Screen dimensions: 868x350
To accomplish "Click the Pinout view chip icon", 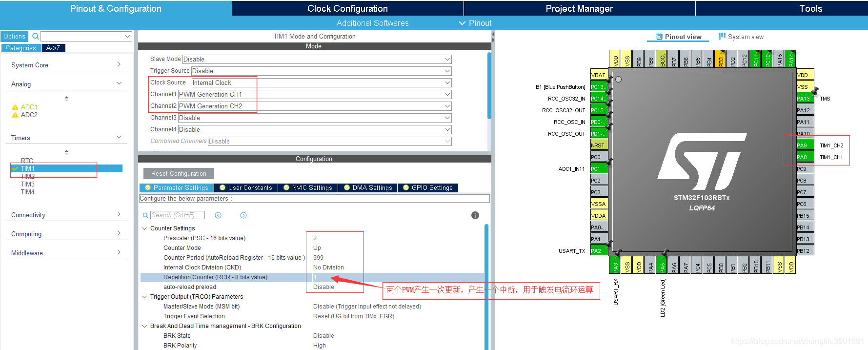I will pos(659,37).
